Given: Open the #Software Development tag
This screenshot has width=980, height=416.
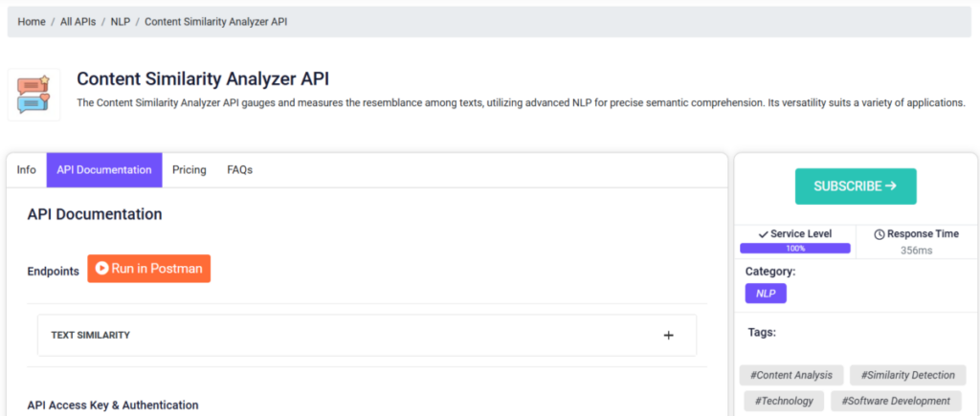Looking at the screenshot, I should coord(896,401).
